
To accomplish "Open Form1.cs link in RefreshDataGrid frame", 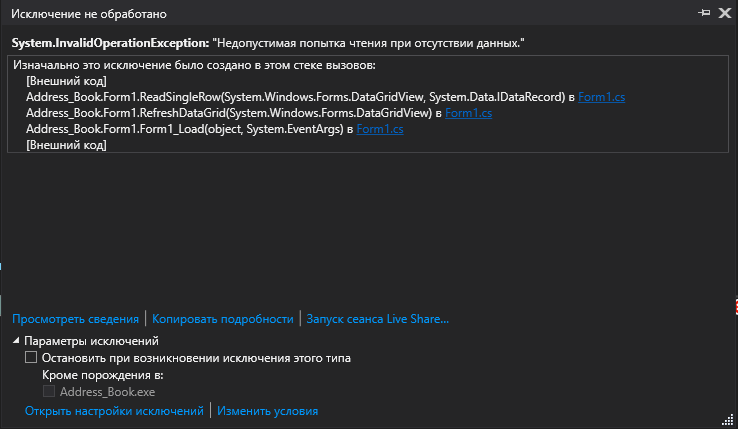I will [x=468, y=113].
